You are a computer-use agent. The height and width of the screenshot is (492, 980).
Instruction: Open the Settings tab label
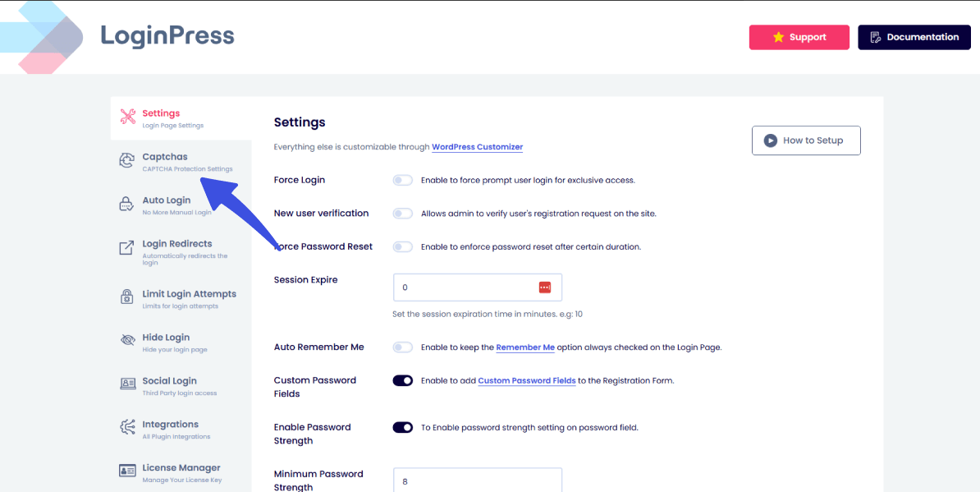[161, 113]
